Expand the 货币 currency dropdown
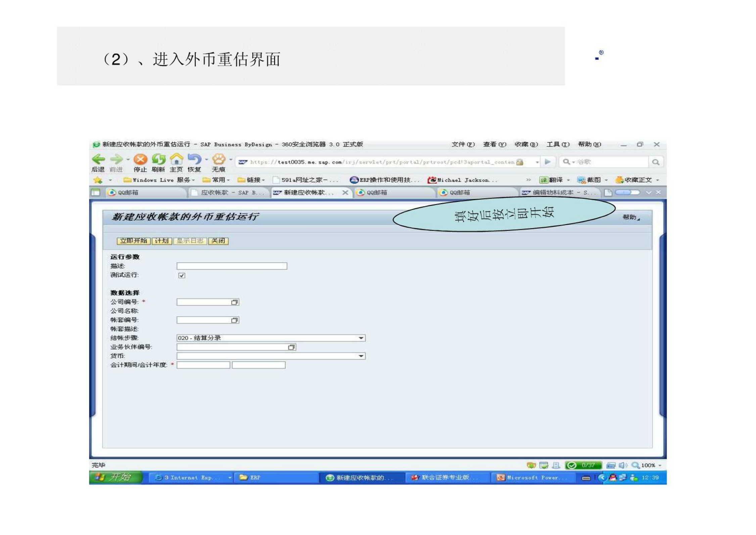Screen dimensions: 756x535 [x=361, y=356]
